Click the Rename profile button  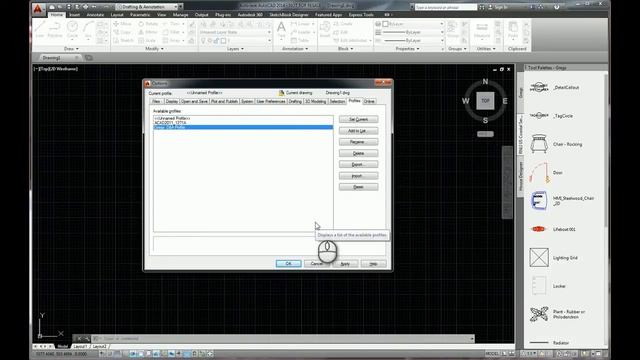pyautogui.click(x=358, y=142)
